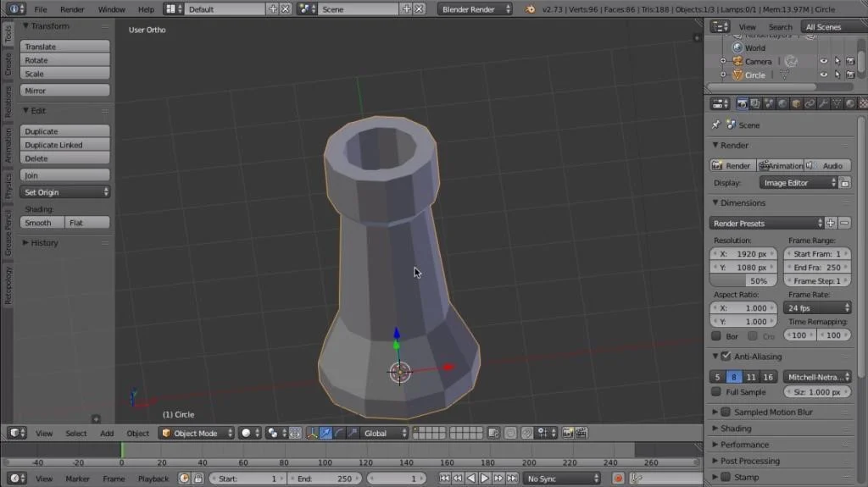Enable the Full Sample checkbox
Screen dimensions: 868x487
click(716, 392)
